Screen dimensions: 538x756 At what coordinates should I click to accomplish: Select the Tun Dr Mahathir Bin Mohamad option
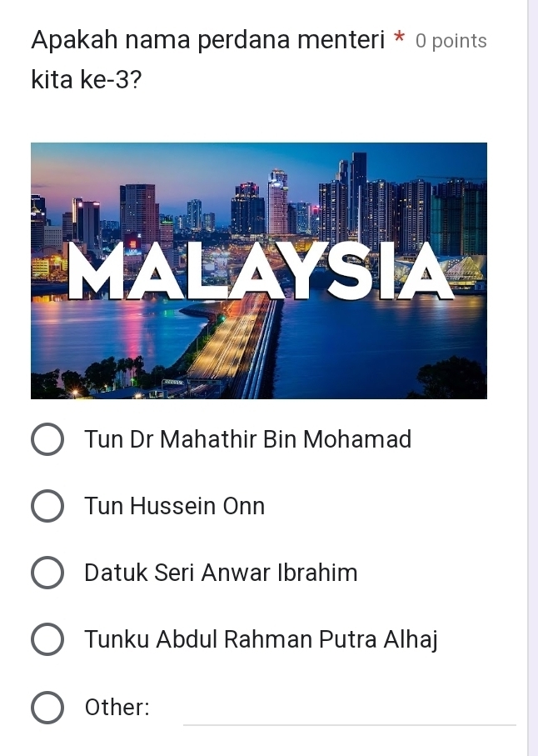coord(47,439)
